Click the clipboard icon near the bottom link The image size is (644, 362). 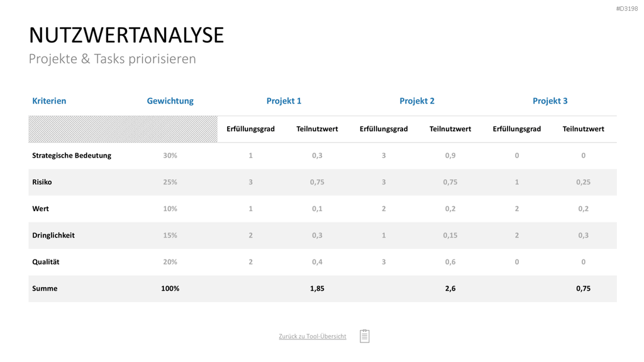click(x=364, y=336)
